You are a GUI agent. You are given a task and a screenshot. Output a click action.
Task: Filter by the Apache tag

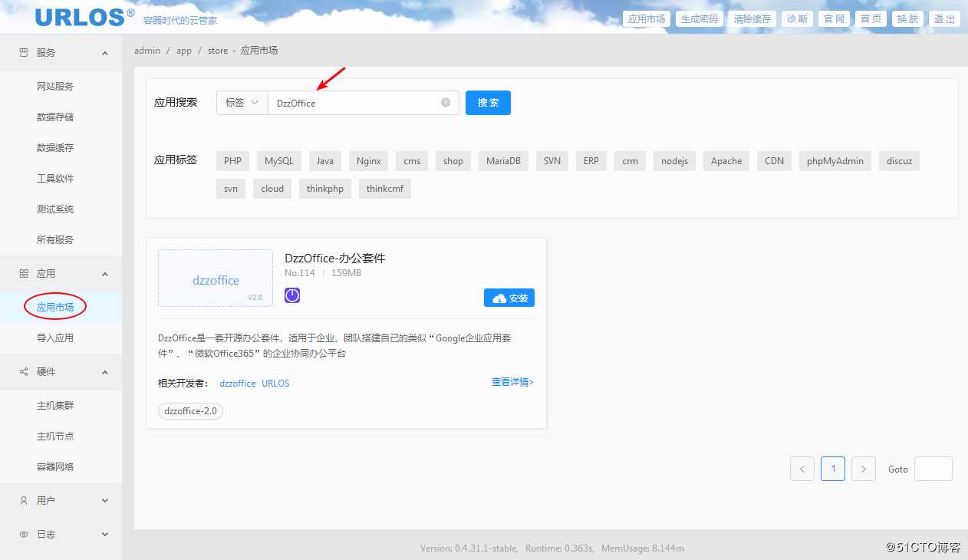(x=726, y=161)
